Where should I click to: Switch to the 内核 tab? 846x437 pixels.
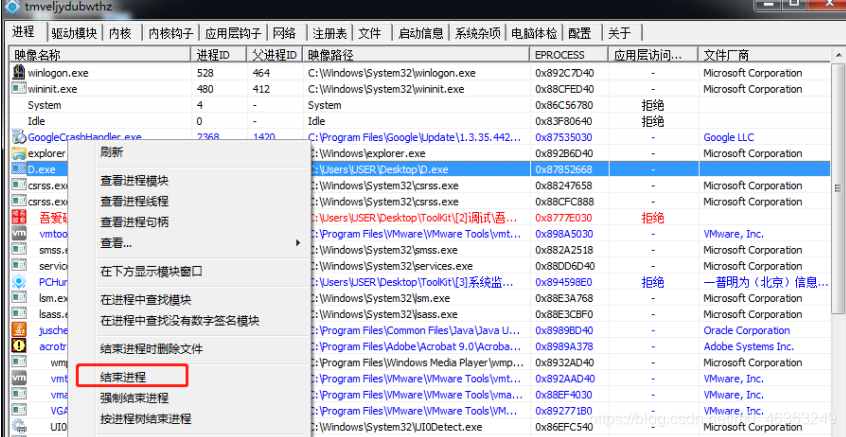120,33
